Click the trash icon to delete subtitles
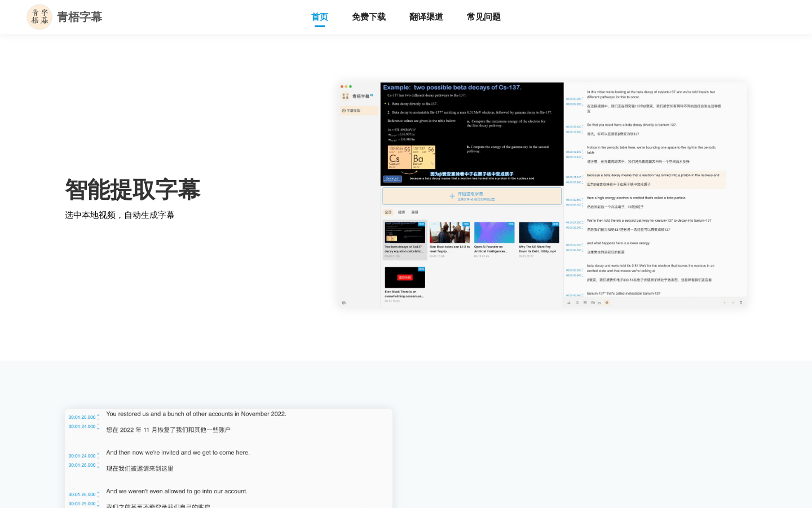The width and height of the screenshot is (812, 508). pyautogui.click(x=741, y=303)
